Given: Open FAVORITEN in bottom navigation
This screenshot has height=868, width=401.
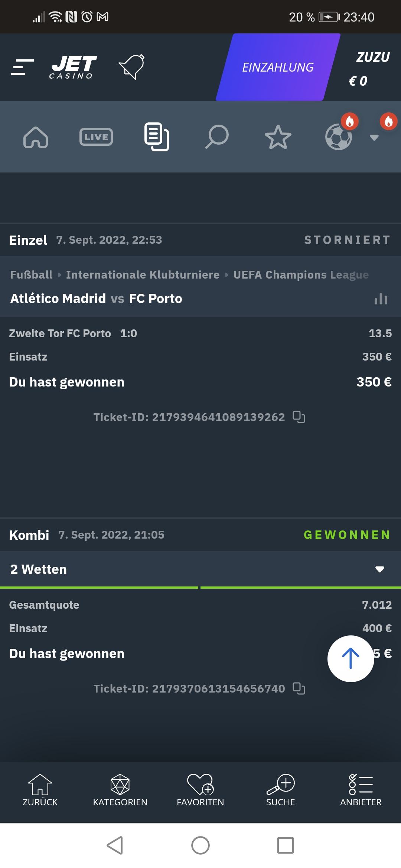Looking at the screenshot, I should [x=200, y=790].
